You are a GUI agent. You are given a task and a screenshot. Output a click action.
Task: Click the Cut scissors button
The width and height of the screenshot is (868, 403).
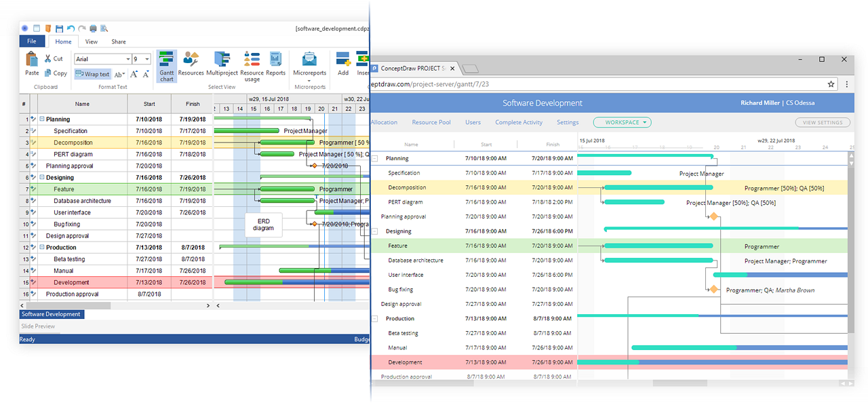tap(54, 59)
